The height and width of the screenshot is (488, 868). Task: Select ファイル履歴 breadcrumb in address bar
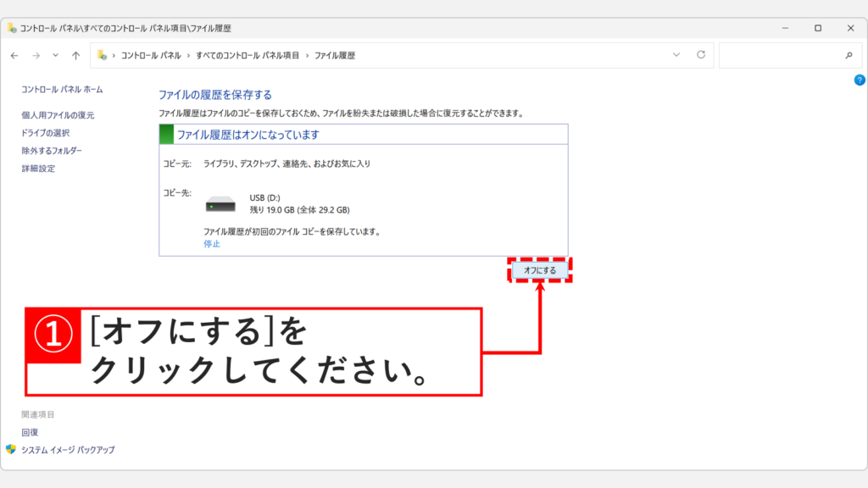(335, 55)
